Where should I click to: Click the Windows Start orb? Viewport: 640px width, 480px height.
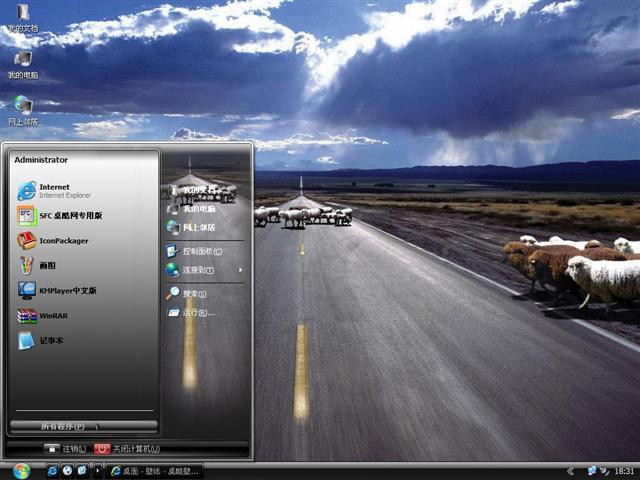point(21,471)
